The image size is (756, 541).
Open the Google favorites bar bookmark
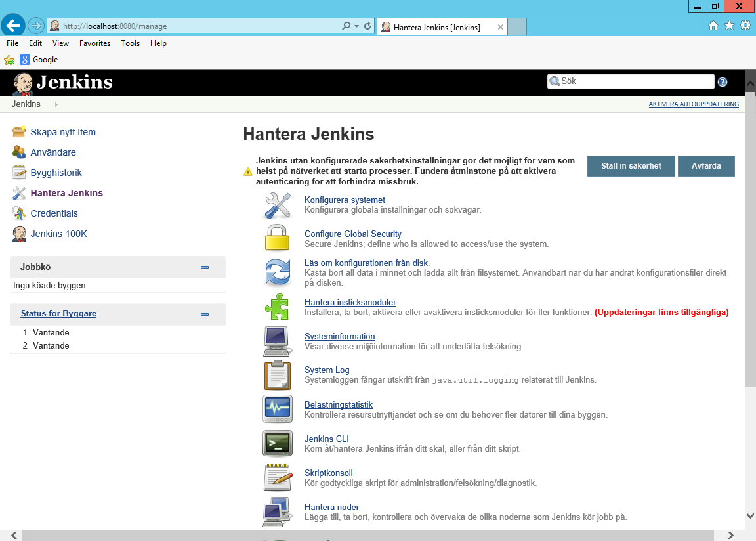click(x=39, y=60)
